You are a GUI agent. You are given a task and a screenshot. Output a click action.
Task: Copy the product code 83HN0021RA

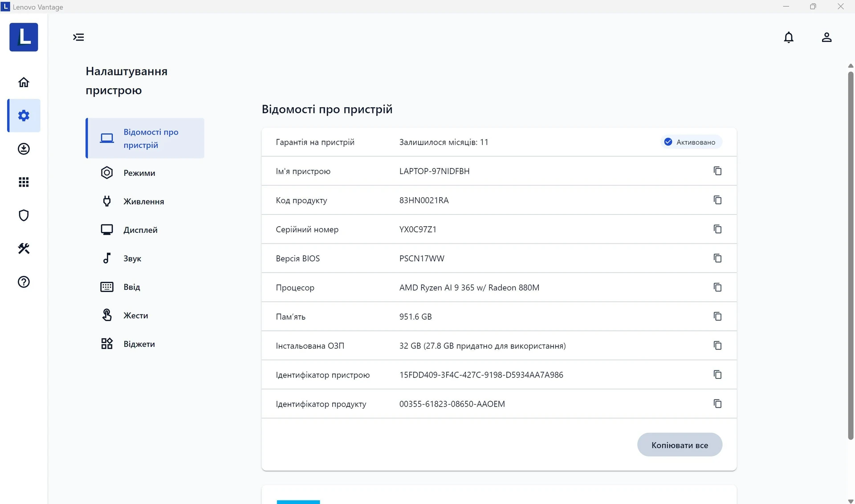click(x=717, y=200)
